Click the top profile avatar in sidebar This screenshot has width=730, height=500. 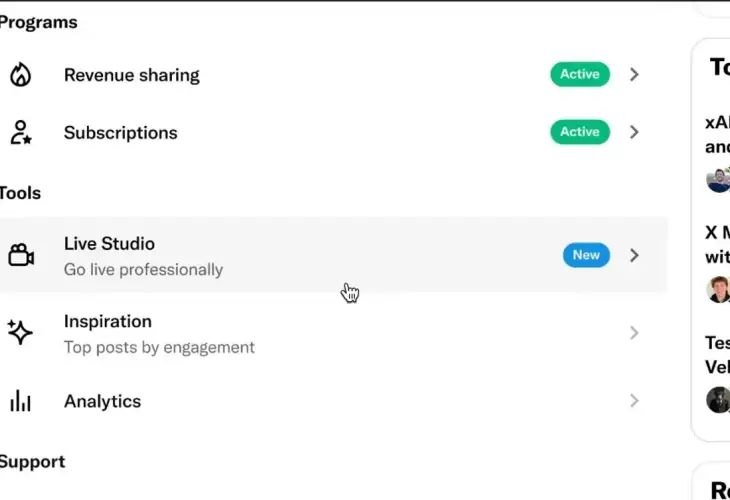pos(718,180)
